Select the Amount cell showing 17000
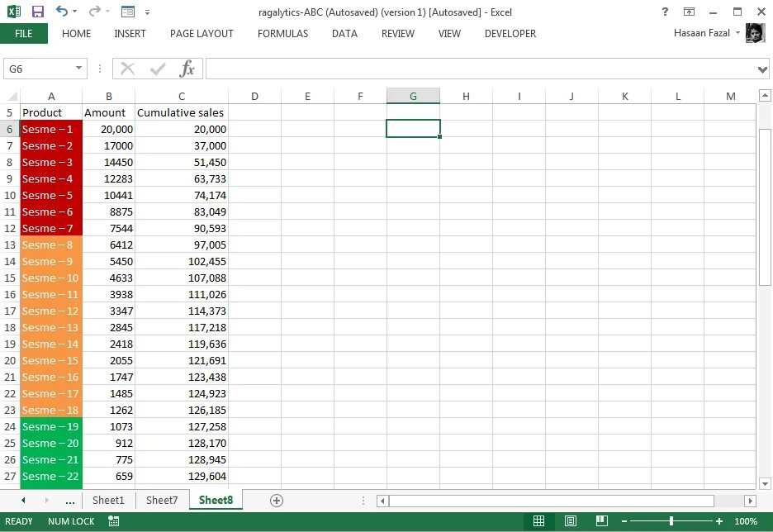Screen dimensions: 773x532 pyautogui.click(x=108, y=146)
